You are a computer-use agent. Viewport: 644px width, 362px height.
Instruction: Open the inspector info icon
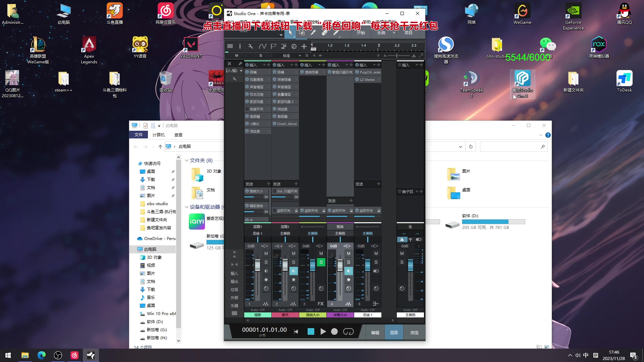[x=240, y=46]
